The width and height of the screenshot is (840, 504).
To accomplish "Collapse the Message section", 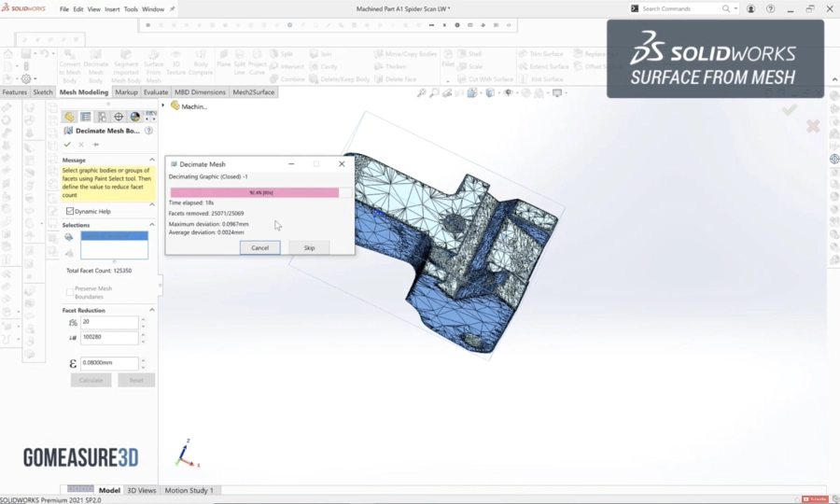I will (151, 160).
